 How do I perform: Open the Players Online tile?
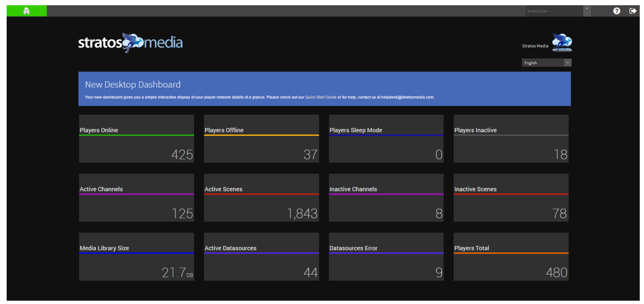click(x=137, y=138)
